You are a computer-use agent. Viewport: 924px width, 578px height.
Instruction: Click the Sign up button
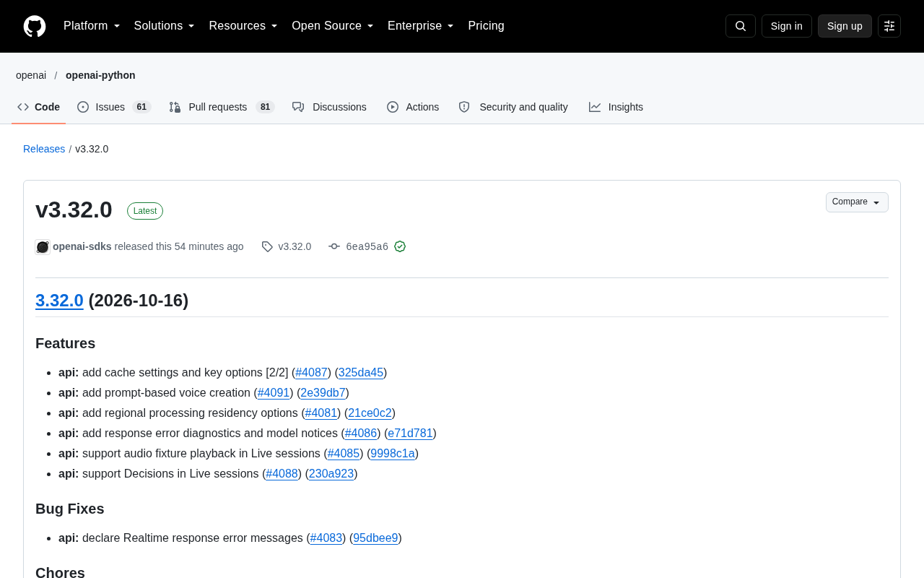tap(845, 26)
